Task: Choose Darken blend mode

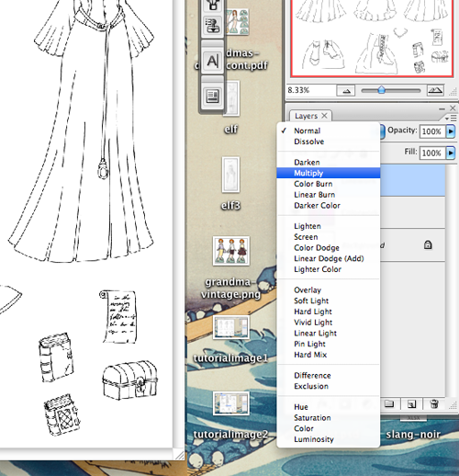Action: [x=328, y=163]
